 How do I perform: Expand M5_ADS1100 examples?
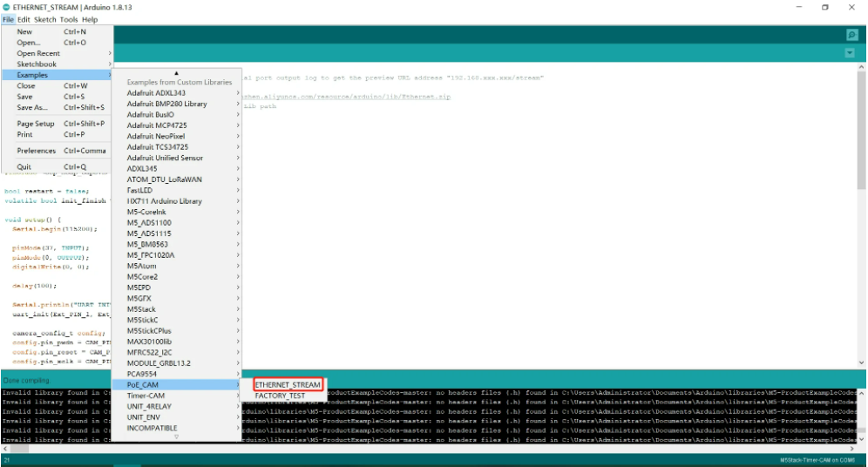[177, 222]
